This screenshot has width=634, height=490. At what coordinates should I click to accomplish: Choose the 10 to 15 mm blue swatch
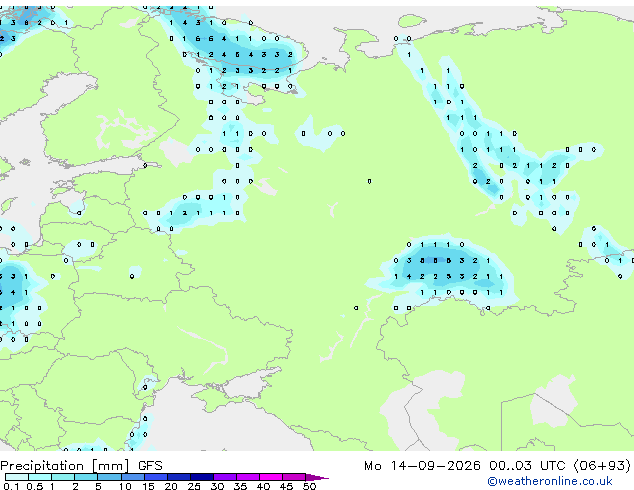[x=133, y=477]
